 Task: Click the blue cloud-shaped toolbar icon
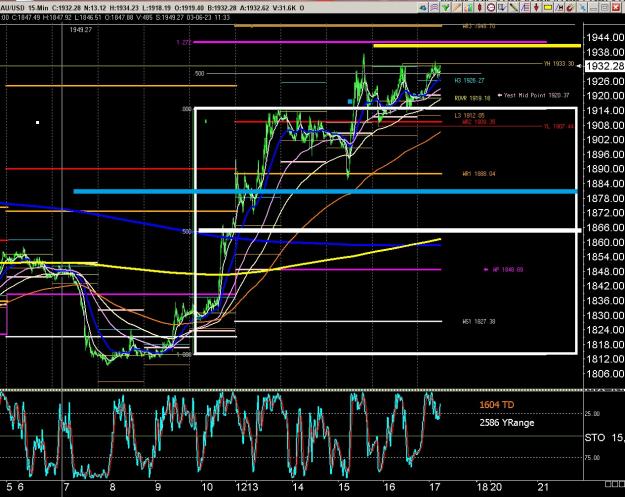click(423, 8)
